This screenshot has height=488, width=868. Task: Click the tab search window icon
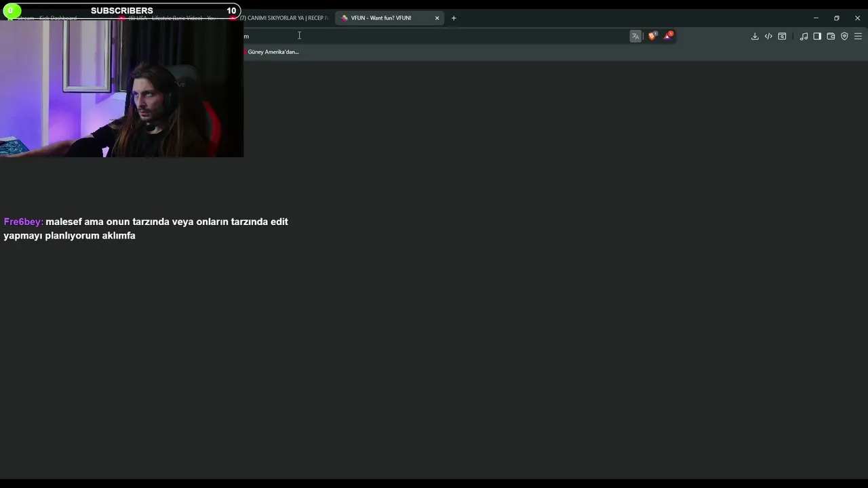782,37
